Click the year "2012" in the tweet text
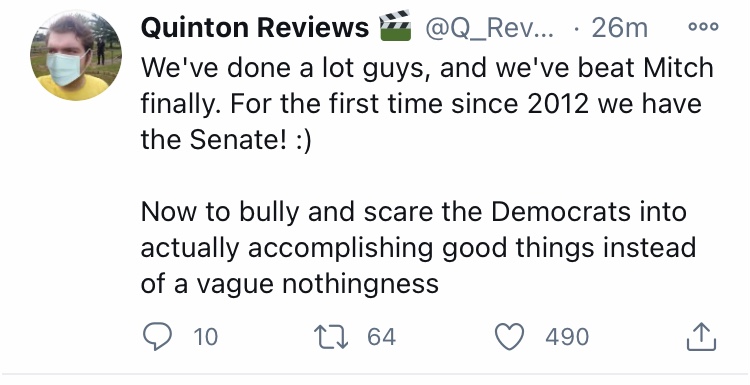This screenshot has height=385, width=750. [558, 104]
